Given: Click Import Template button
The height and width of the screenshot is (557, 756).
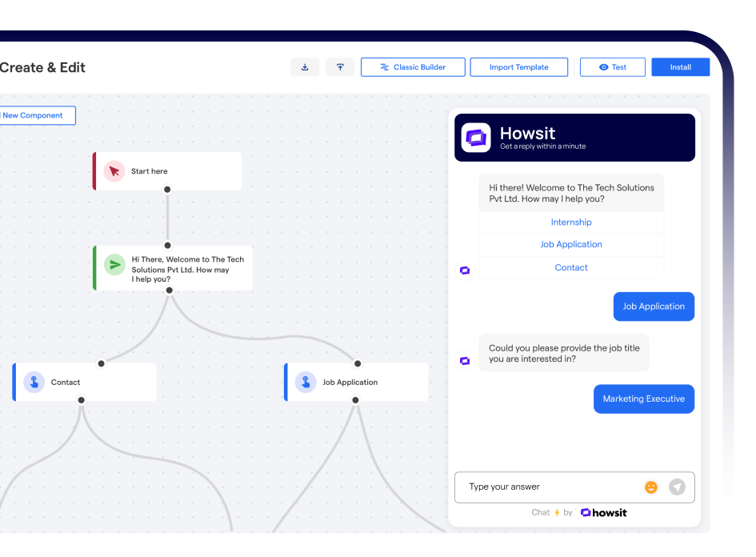Looking at the screenshot, I should pos(518,67).
